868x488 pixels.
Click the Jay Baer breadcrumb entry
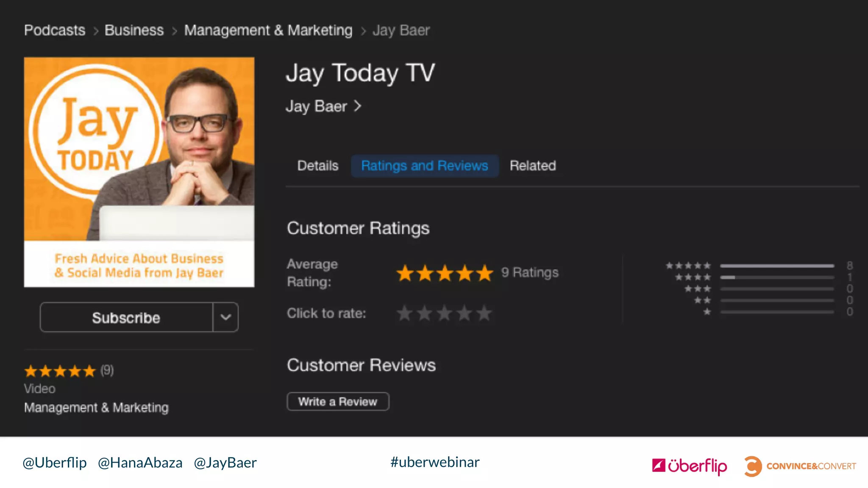pyautogui.click(x=401, y=30)
